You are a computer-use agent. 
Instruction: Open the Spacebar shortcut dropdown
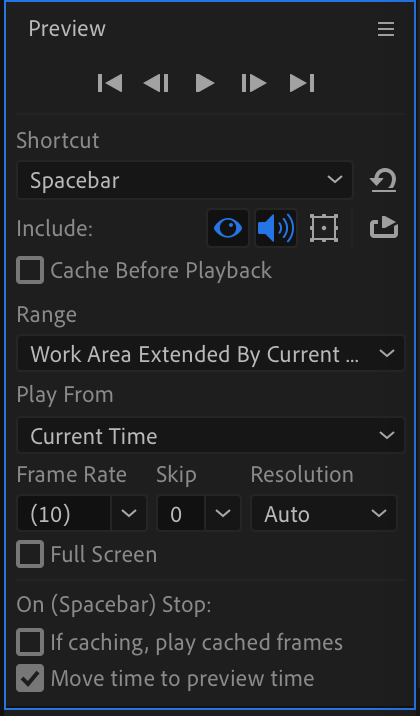(185, 180)
